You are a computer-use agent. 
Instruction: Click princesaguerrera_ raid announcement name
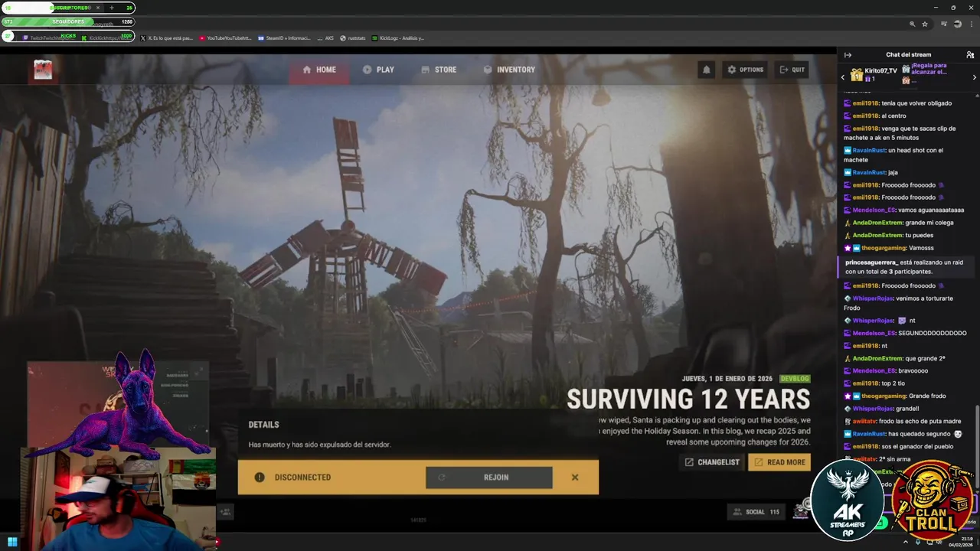tap(871, 262)
